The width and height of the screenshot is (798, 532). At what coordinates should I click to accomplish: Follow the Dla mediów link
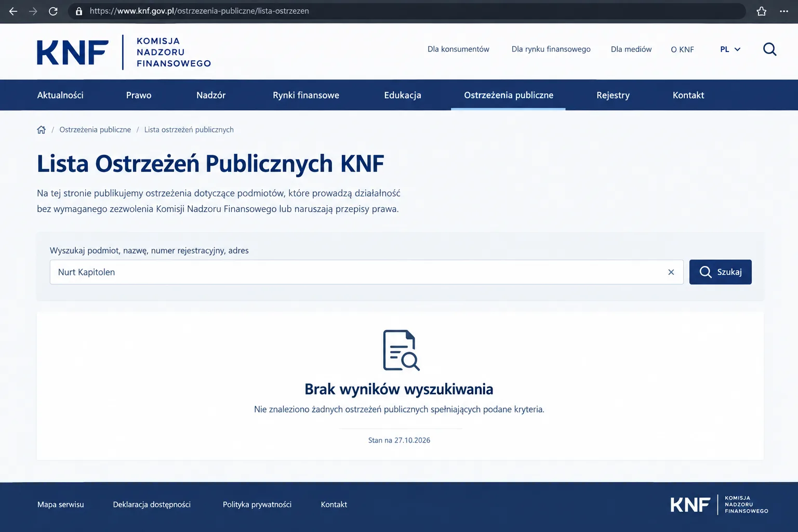[631, 49]
